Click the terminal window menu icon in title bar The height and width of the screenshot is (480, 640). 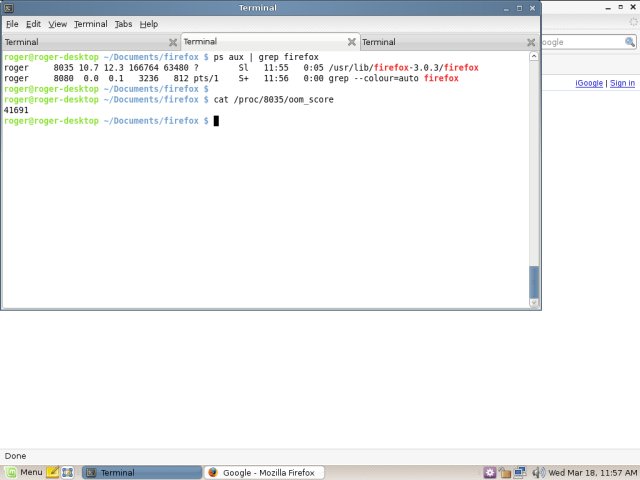click(10, 8)
